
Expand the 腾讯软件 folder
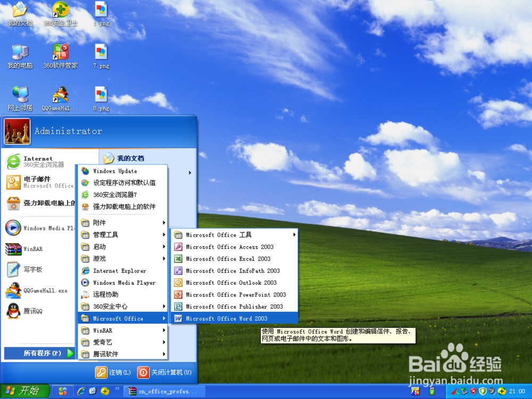click(123, 354)
